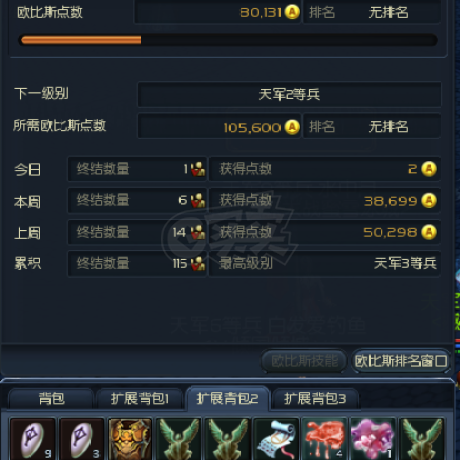Click the 欧比斯技能 button
The height and width of the screenshot is (460, 460).
click(x=304, y=361)
